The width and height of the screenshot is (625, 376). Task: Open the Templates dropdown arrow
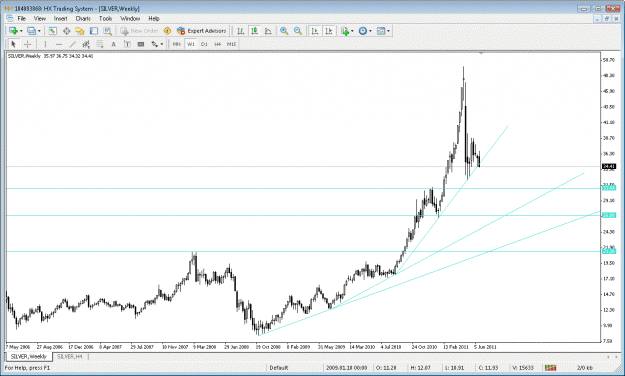click(x=388, y=31)
